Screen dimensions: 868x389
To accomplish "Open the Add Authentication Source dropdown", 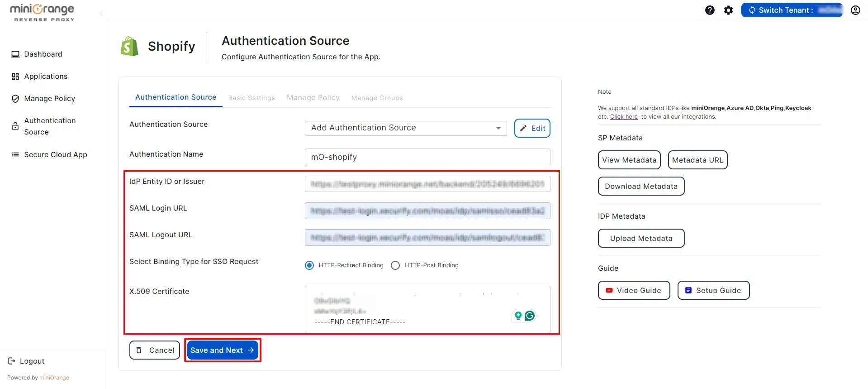I will (x=406, y=128).
